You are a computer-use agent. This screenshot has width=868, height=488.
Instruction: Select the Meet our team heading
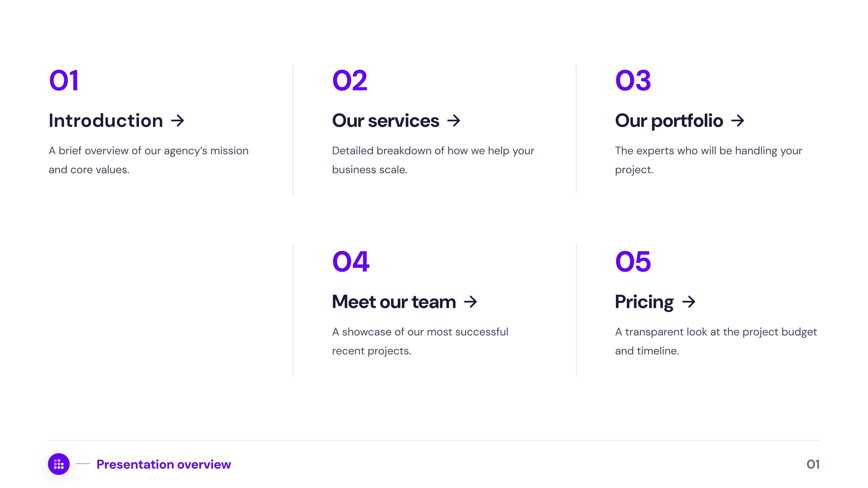pos(394,302)
